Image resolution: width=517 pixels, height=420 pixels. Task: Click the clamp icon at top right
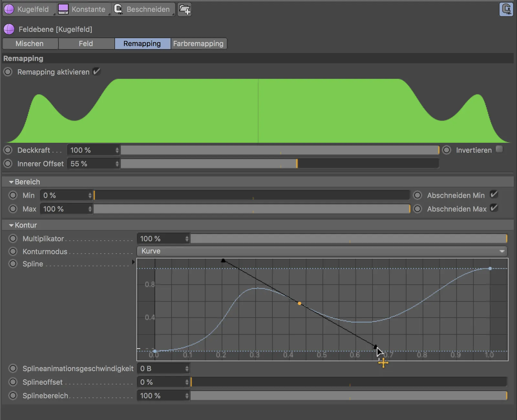(x=506, y=9)
